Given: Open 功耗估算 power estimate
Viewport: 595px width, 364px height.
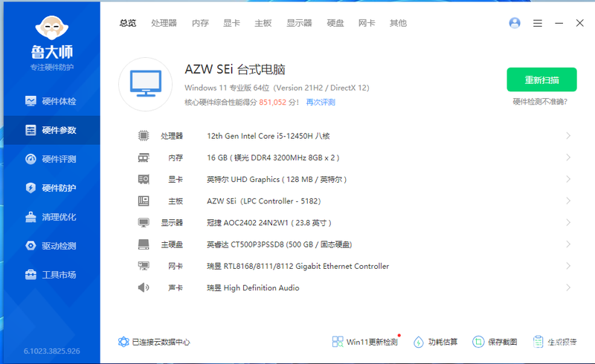Looking at the screenshot, I should point(435,342).
